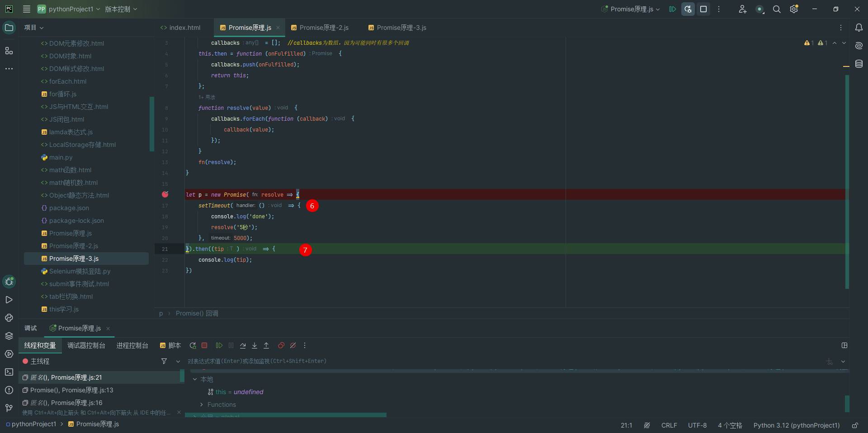868x433 pixels.
Task: Filter frames with the funnel icon
Action: click(164, 361)
